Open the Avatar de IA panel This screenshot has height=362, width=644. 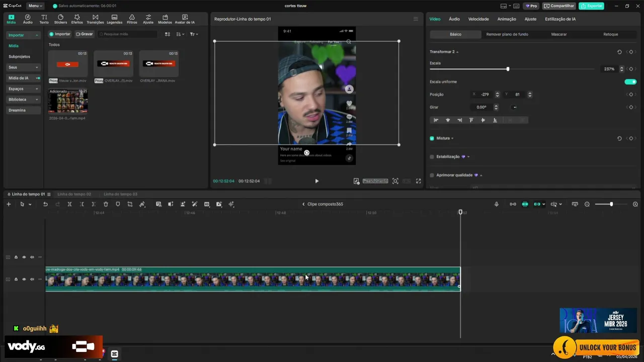click(185, 19)
